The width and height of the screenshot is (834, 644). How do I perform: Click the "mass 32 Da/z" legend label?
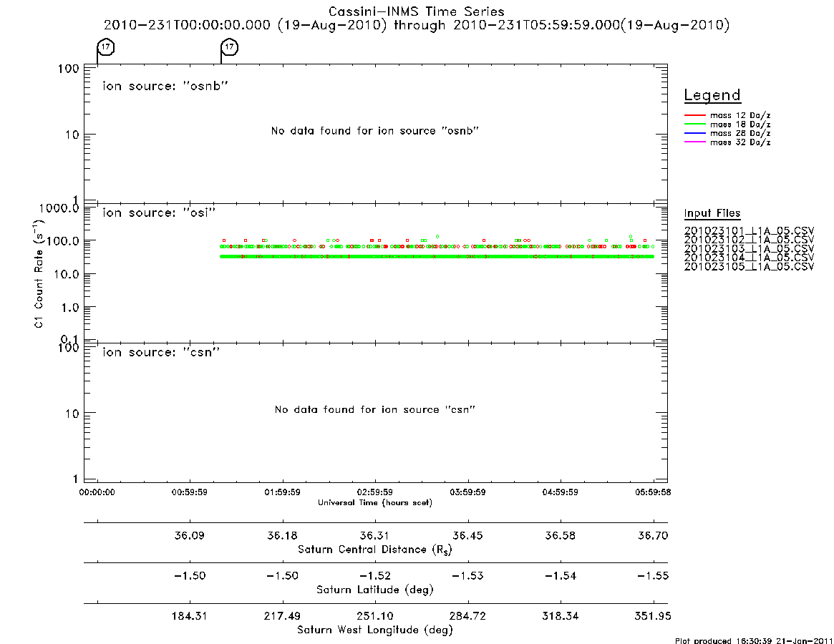coord(740,142)
